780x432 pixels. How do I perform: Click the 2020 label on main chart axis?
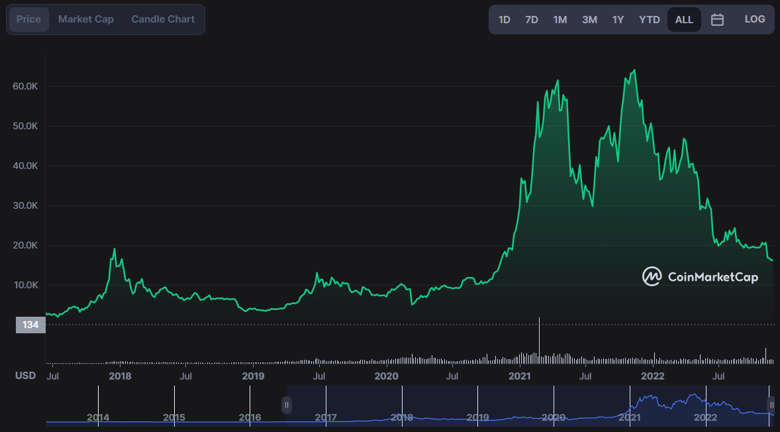coord(386,376)
